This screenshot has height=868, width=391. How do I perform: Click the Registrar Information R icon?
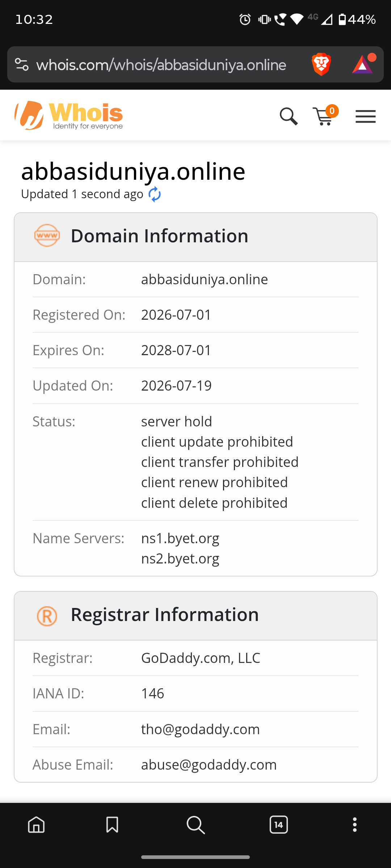click(47, 616)
